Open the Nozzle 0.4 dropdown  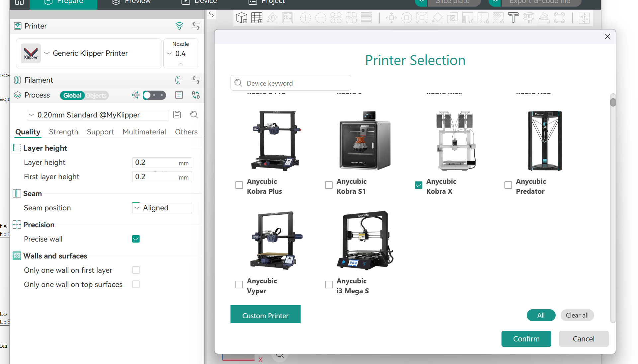(x=181, y=53)
